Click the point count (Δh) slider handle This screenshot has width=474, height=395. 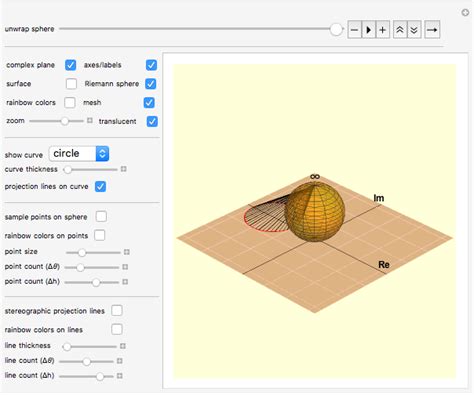click(96, 282)
